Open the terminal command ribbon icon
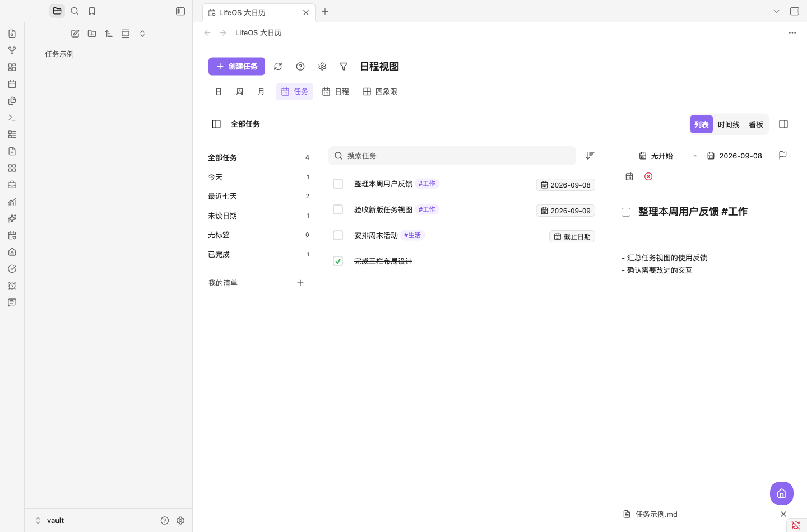The image size is (807, 532). coord(12,118)
